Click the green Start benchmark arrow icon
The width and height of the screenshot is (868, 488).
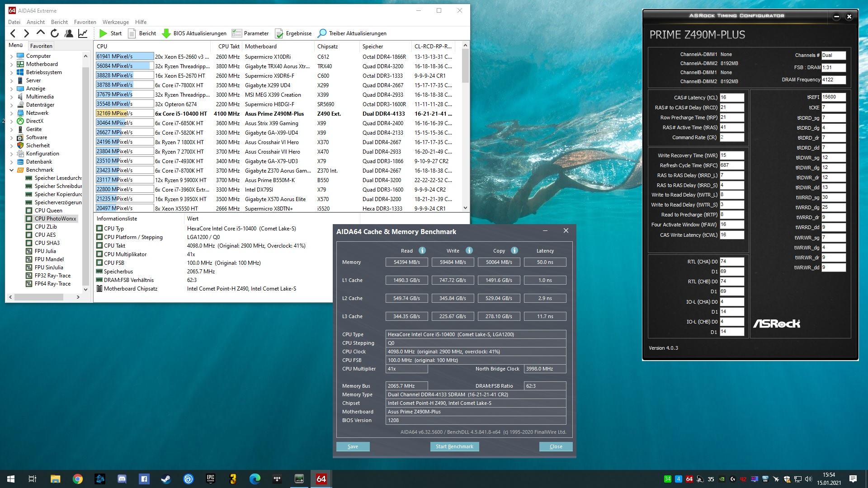tap(103, 33)
